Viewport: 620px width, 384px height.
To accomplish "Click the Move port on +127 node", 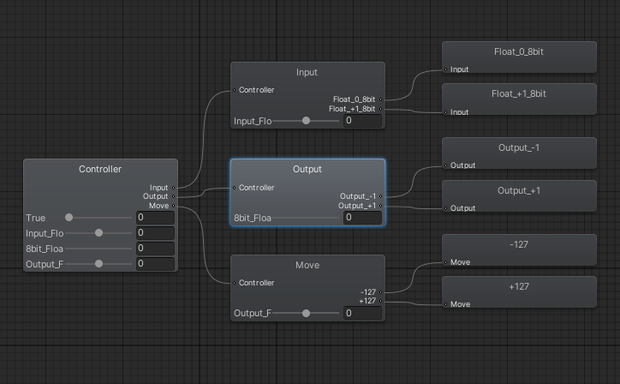I will click(446, 304).
